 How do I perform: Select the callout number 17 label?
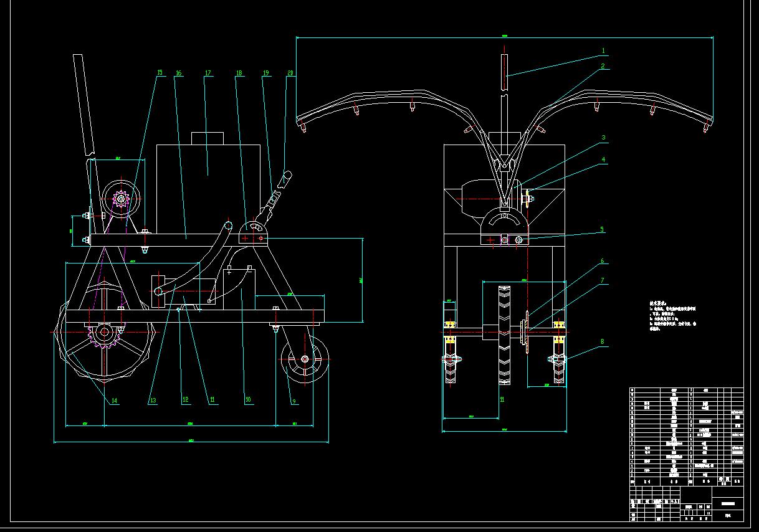click(x=208, y=73)
